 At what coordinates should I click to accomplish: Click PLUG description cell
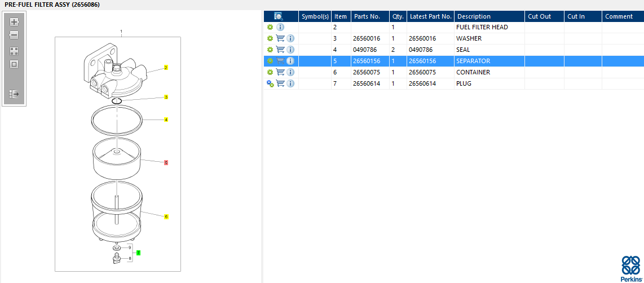pyautogui.click(x=489, y=83)
